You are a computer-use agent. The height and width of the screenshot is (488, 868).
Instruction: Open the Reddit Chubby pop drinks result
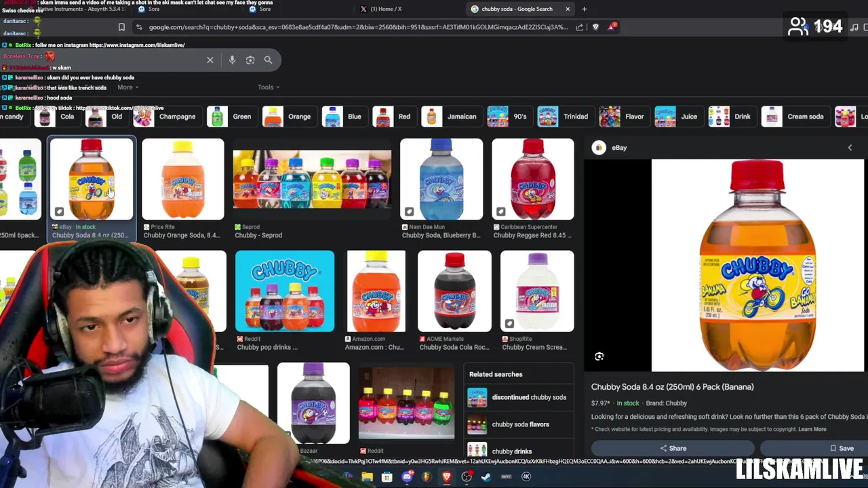(x=285, y=291)
